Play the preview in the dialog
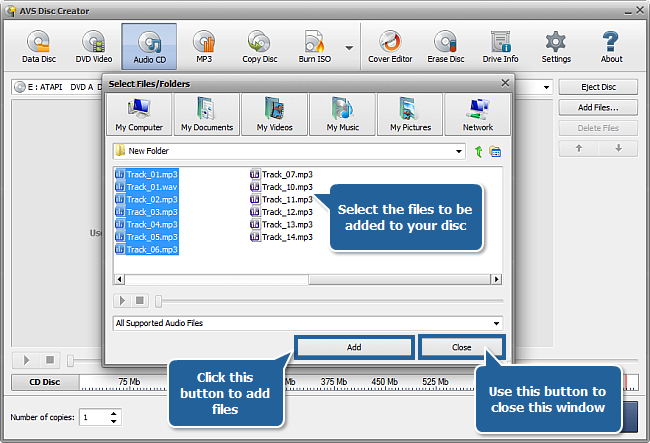The height and width of the screenshot is (443, 650). coord(122,300)
